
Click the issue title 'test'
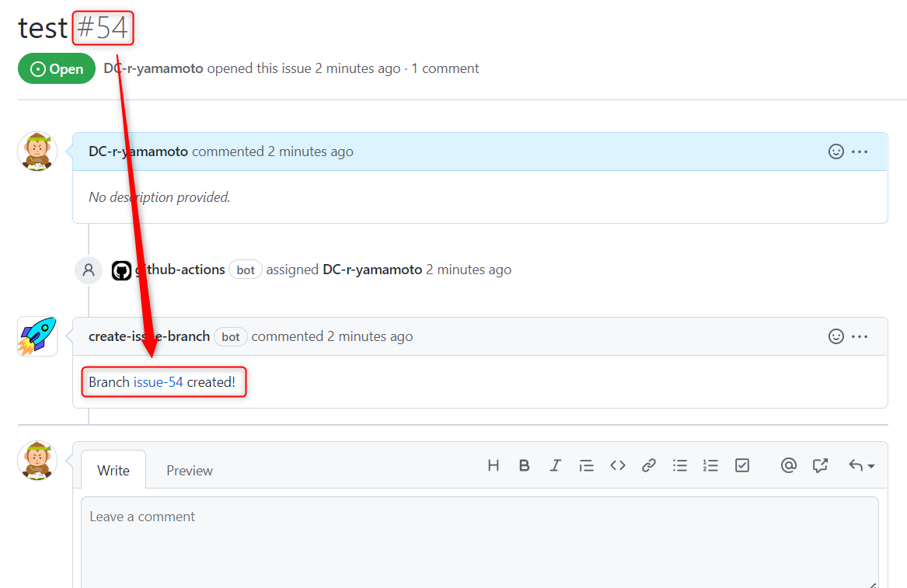pos(43,28)
